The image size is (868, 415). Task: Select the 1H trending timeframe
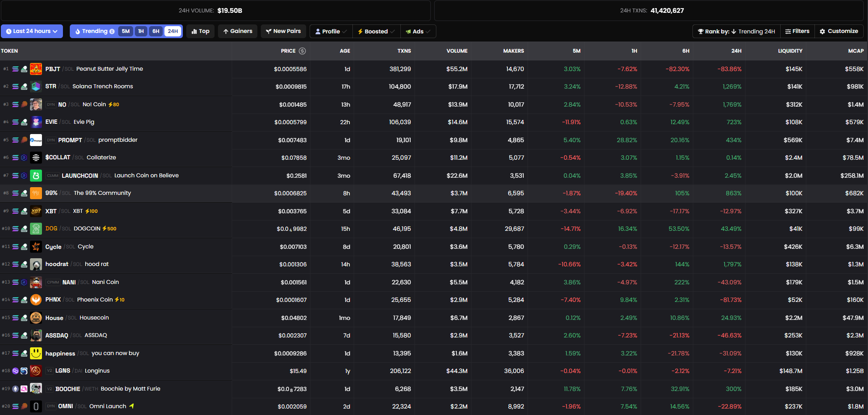point(141,31)
